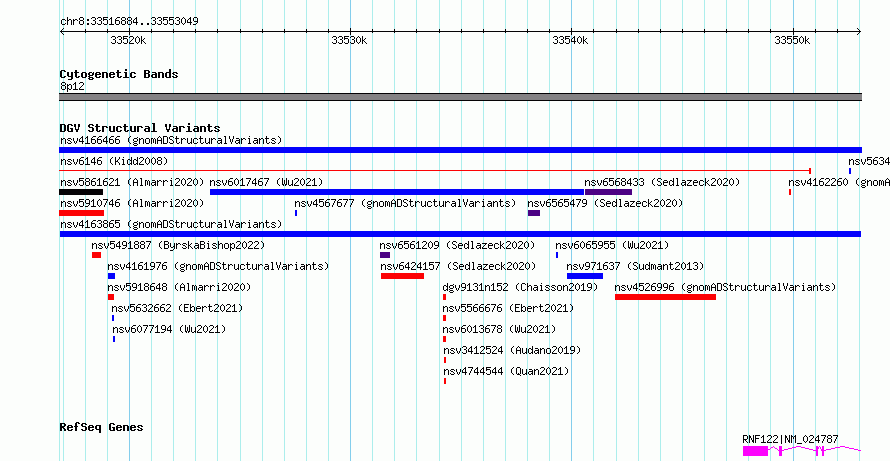Image resolution: width=890 pixels, height=461 pixels.
Task: Select the gray 8p12 cytogenetic band bar
Action: (x=460, y=97)
